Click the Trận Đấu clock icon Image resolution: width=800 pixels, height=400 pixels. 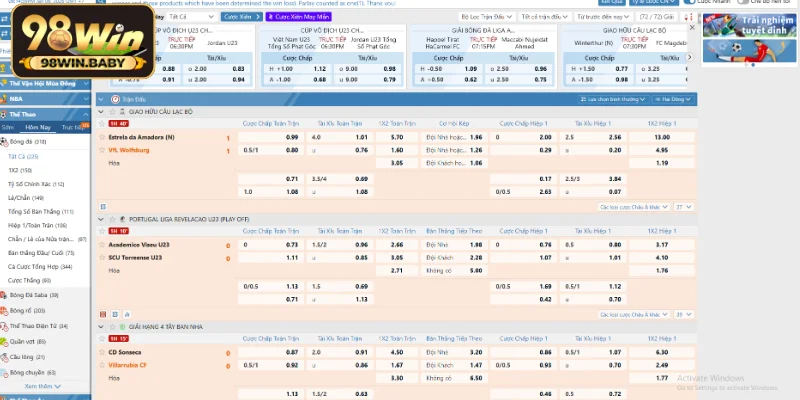pyautogui.click(x=115, y=99)
